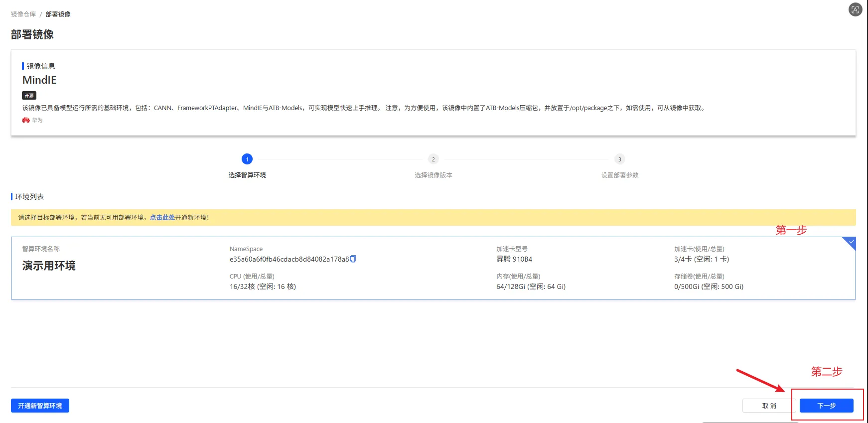This screenshot has width=868, height=423.
Task: Copy the NameSpace value using copy icon
Action: [x=353, y=259]
